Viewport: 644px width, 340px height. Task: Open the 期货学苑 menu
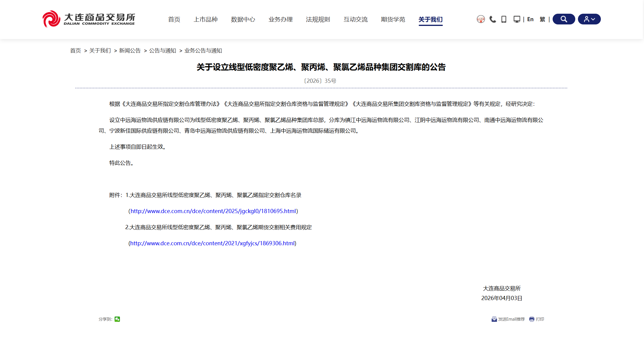(x=393, y=19)
